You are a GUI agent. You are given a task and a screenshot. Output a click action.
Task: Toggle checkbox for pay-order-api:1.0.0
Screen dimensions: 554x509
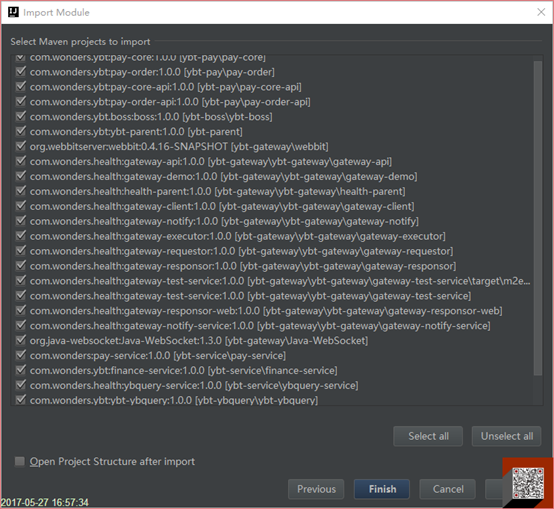(21, 101)
